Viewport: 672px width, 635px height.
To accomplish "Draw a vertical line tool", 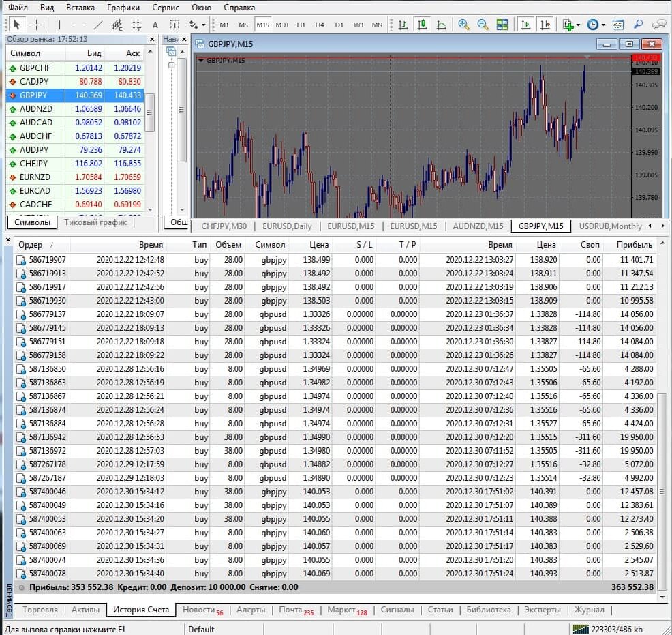I will pos(59,25).
